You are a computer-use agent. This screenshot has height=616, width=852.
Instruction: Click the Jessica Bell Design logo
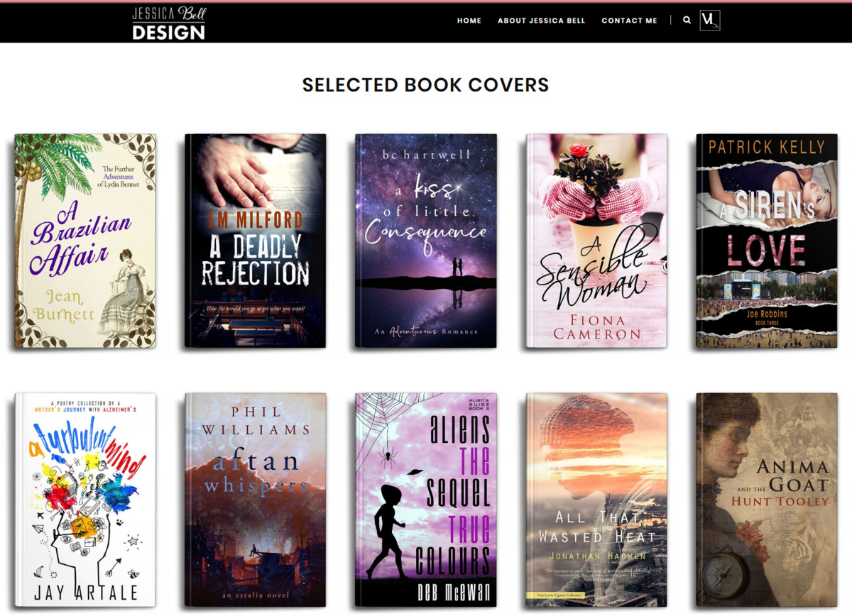pyautogui.click(x=169, y=23)
